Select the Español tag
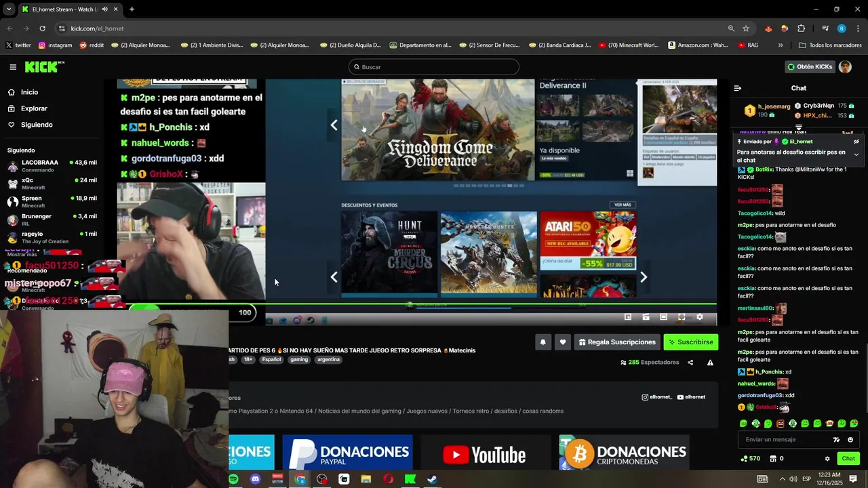Screen dimensions: 868x488 point(271,360)
